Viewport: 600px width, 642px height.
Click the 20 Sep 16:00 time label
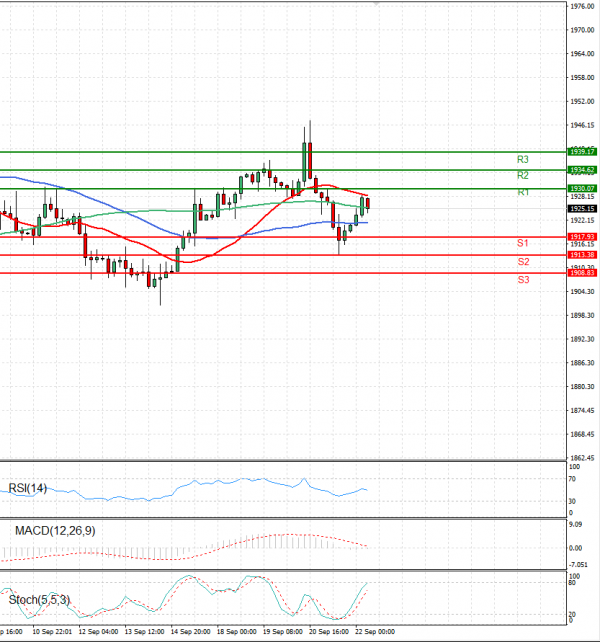click(329, 632)
